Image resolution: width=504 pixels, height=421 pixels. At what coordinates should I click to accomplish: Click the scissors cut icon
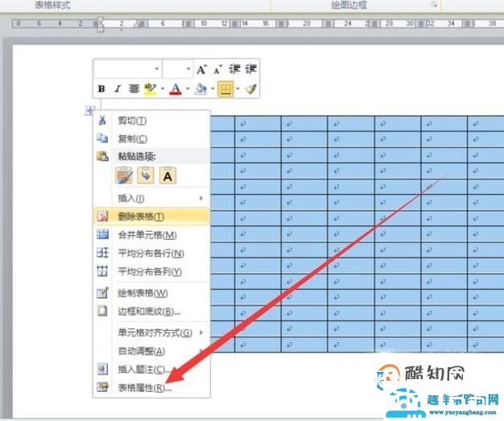coord(102,120)
